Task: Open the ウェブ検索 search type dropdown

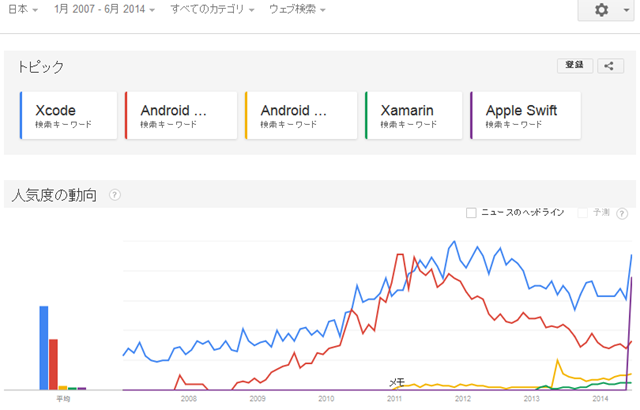Action: [x=297, y=9]
